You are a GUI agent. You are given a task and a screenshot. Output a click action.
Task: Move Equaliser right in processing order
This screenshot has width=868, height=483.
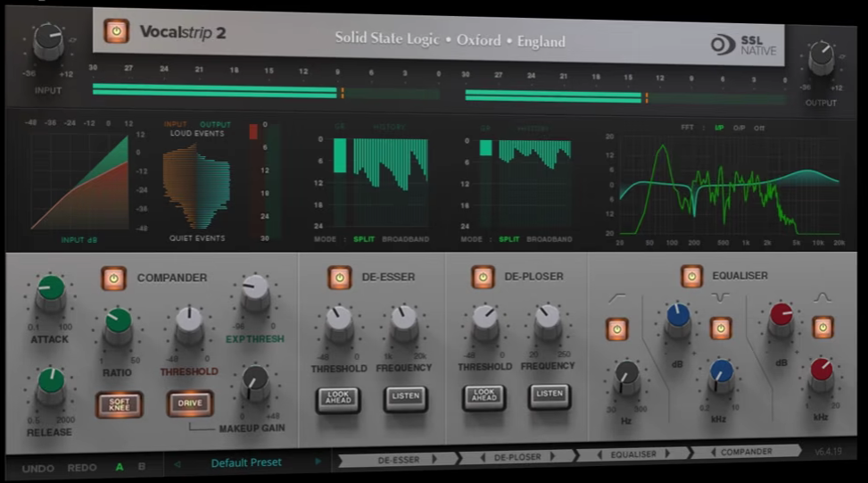tap(667, 454)
